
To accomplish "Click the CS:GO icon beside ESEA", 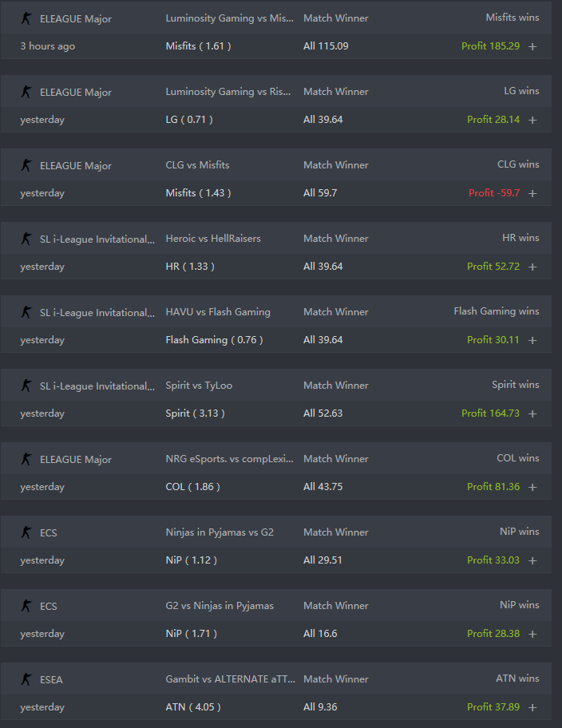I will click(26, 679).
